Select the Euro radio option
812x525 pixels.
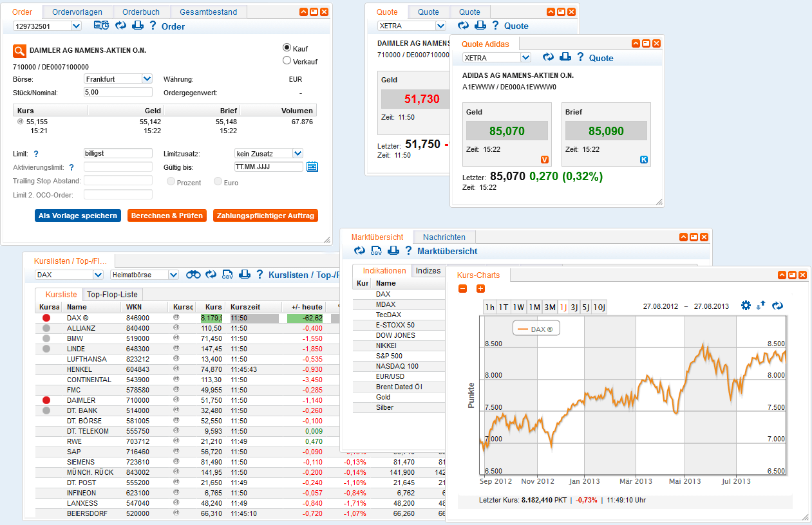[x=218, y=181]
